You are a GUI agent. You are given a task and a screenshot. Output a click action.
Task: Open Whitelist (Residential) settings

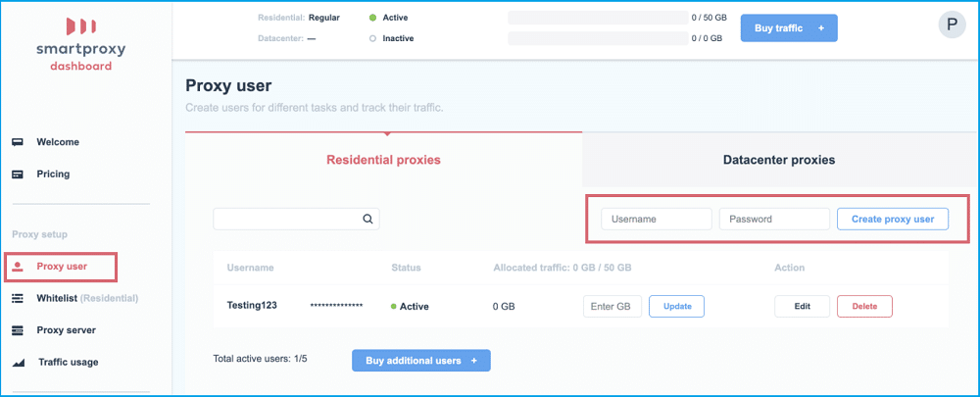pyautogui.click(x=87, y=298)
